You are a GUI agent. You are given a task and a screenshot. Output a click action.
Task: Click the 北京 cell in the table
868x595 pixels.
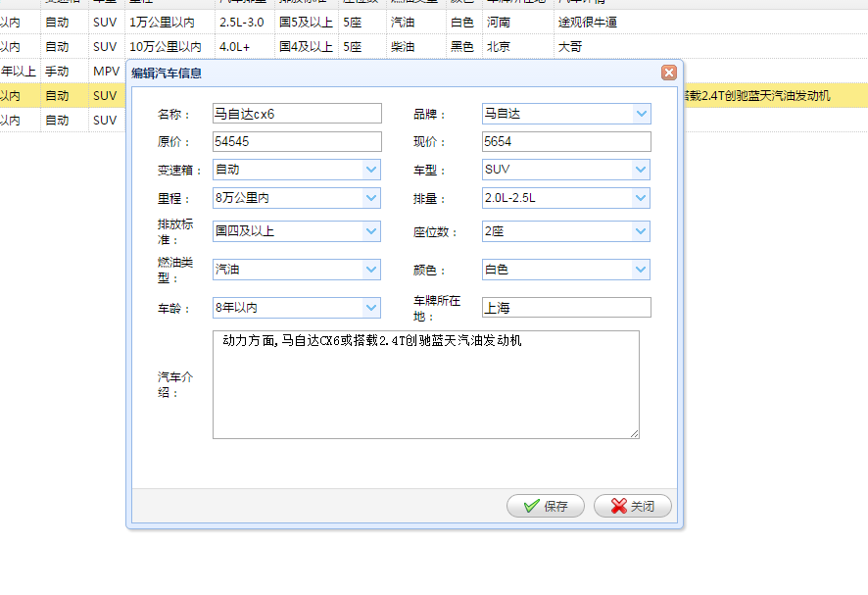(x=499, y=46)
